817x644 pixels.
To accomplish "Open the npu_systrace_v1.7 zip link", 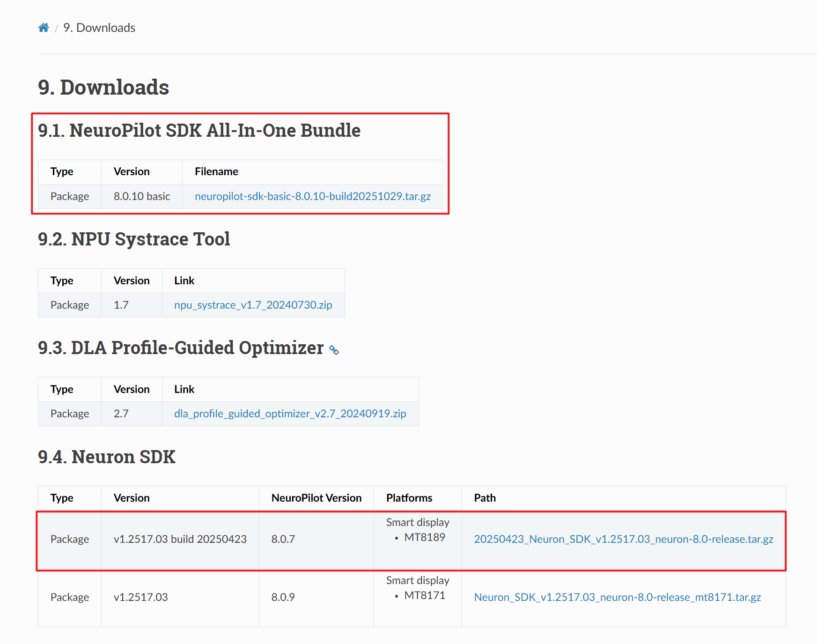I will pyautogui.click(x=253, y=305).
